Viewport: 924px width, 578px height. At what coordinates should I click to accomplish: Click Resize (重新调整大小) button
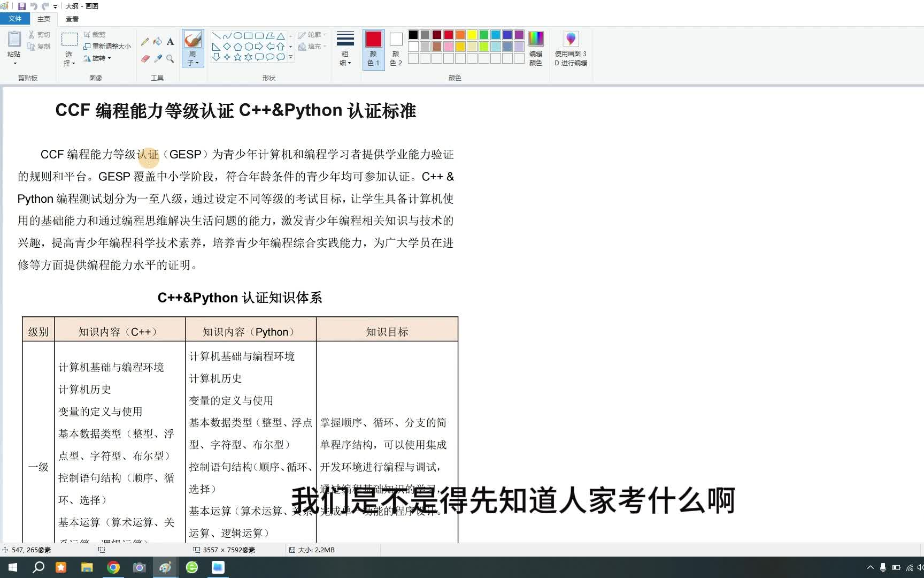[107, 47]
